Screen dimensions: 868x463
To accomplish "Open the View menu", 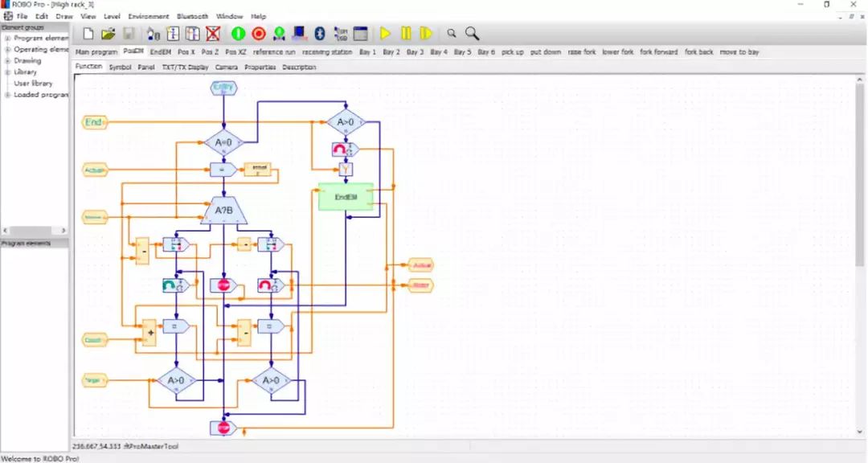I will point(88,16).
